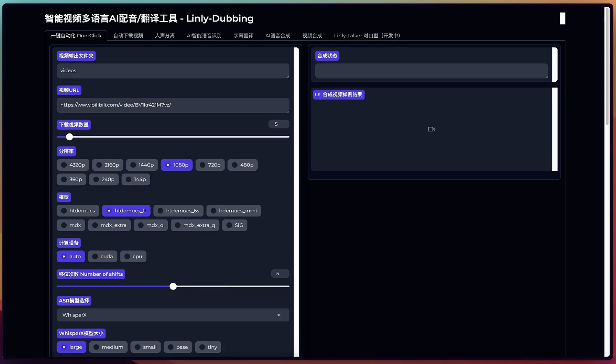Choose the mdx_extra model

point(109,225)
